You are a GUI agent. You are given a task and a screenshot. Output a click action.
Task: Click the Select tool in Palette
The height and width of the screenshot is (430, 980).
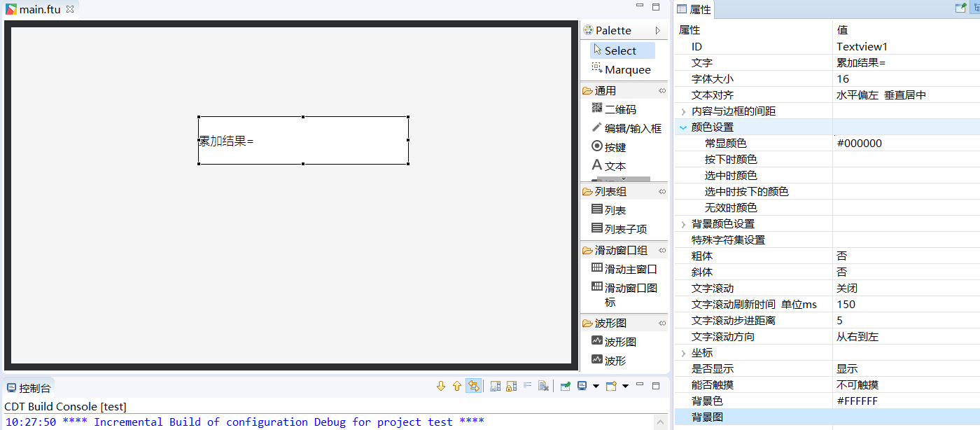(x=619, y=50)
